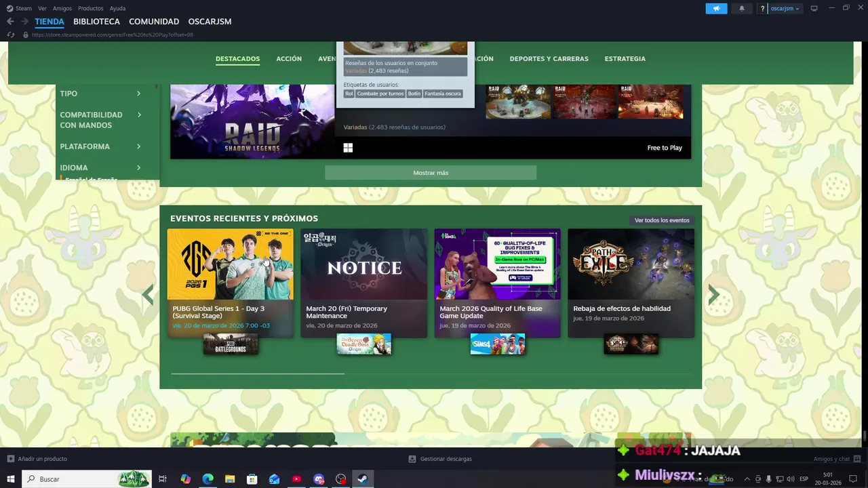The width and height of the screenshot is (868, 488).
Task: Click the Rol user tag
Action: pyautogui.click(x=349, y=94)
